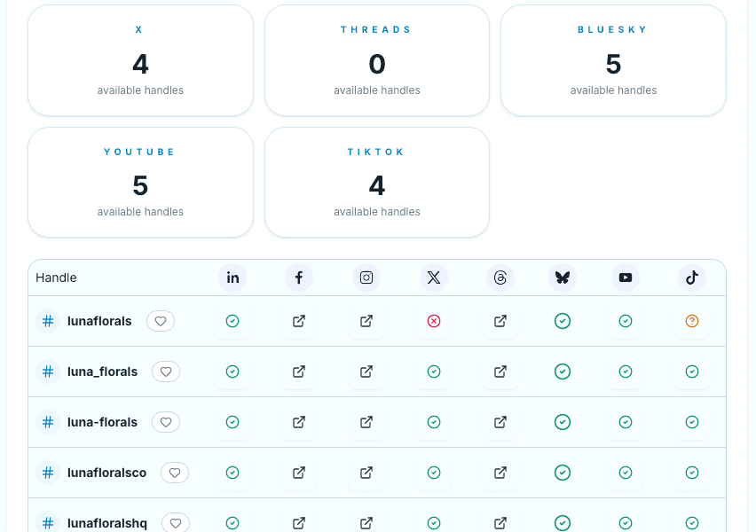Click the TikTok column header icon

pos(692,278)
